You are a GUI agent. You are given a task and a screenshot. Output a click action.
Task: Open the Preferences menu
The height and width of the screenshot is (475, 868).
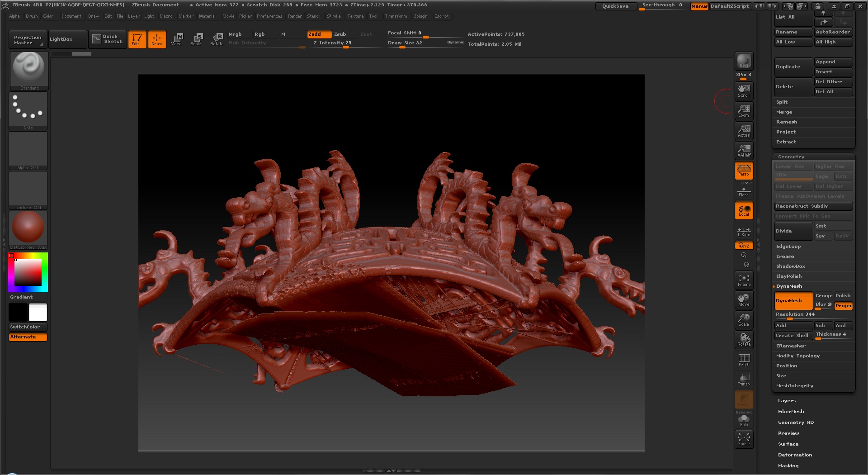269,16
